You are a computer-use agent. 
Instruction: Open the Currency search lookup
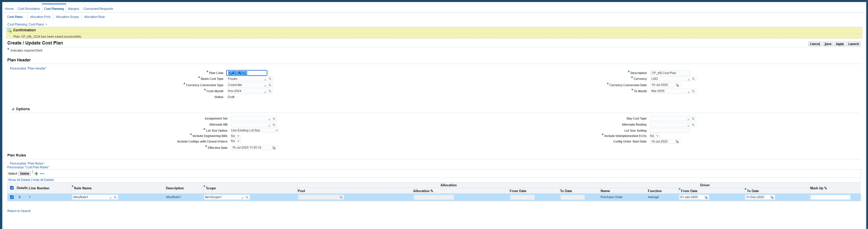click(x=693, y=79)
